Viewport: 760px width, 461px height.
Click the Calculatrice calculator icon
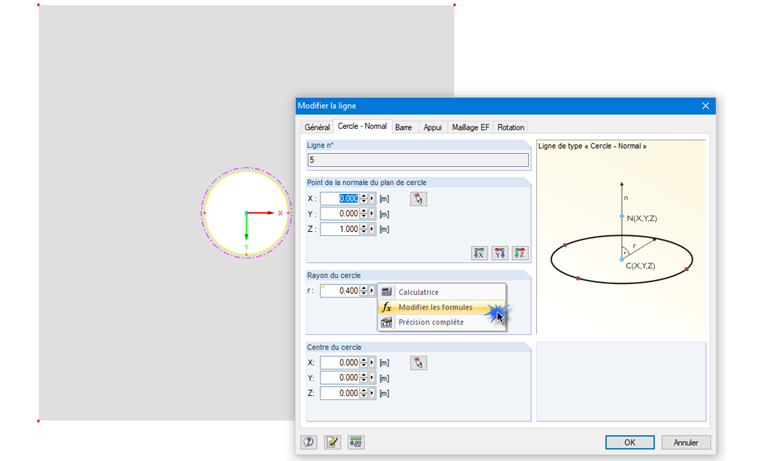(x=386, y=292)
